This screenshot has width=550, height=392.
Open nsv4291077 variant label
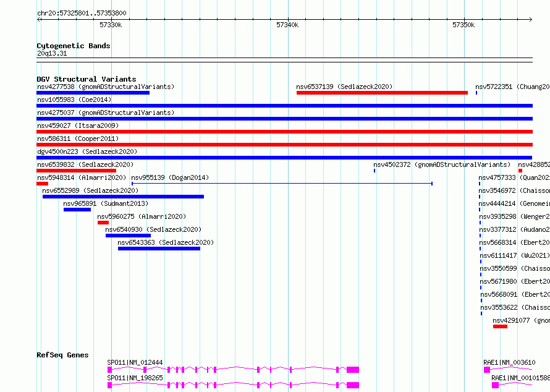click(x=521, y=320)
